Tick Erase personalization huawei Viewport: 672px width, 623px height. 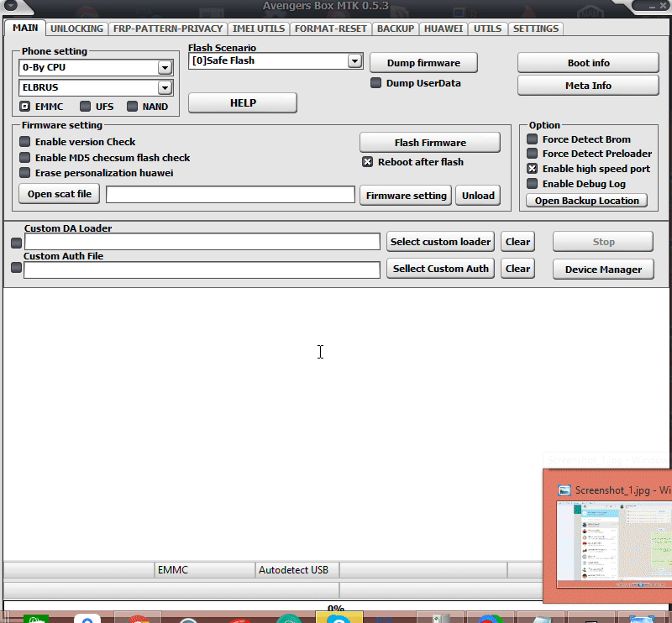pyautogui.click(x=25, y=173)
